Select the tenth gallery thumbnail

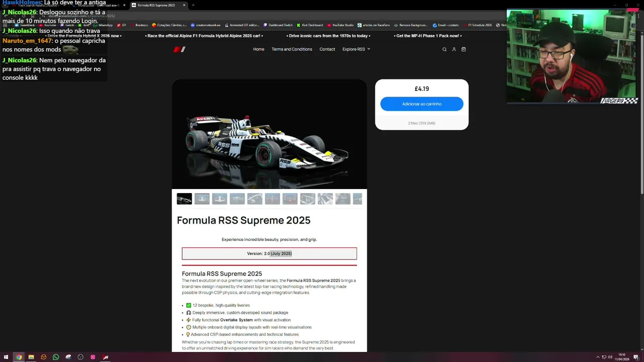(343, 199)
